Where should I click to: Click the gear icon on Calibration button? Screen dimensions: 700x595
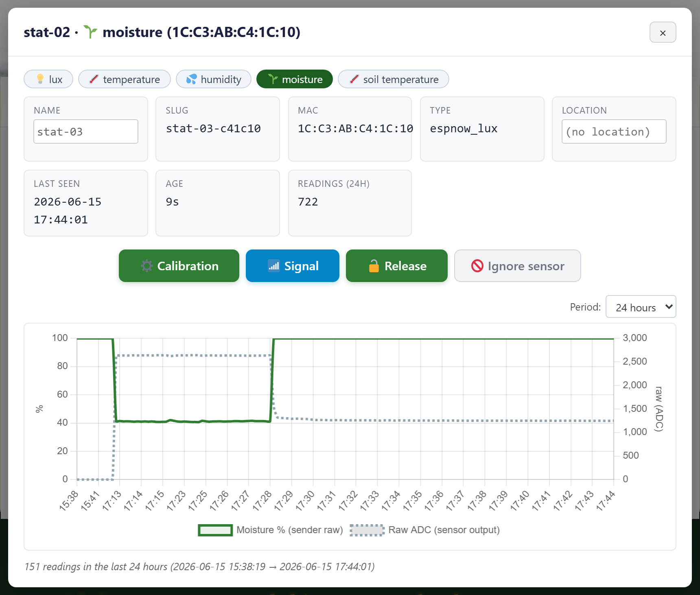(x=147, y=266)
